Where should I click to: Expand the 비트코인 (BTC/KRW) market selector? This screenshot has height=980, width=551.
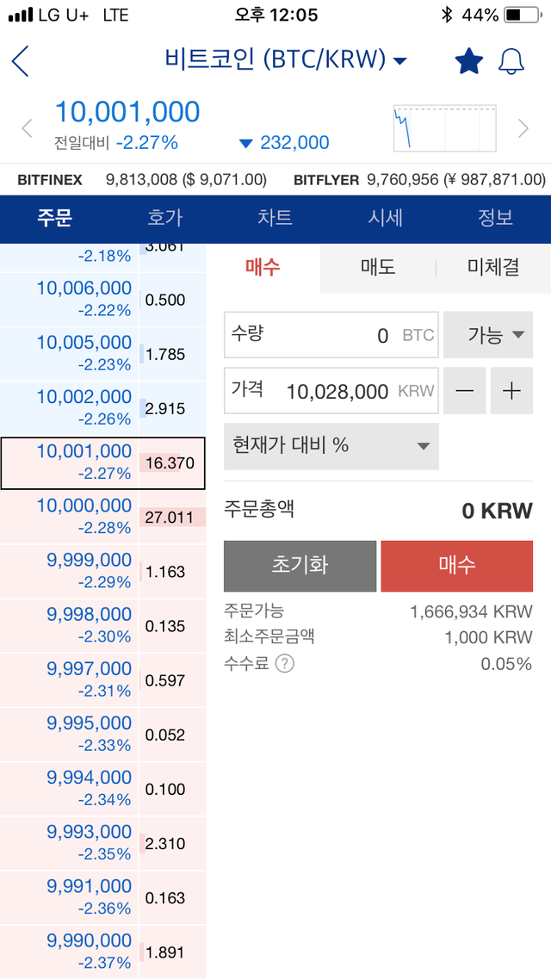(x=286, y=59)
